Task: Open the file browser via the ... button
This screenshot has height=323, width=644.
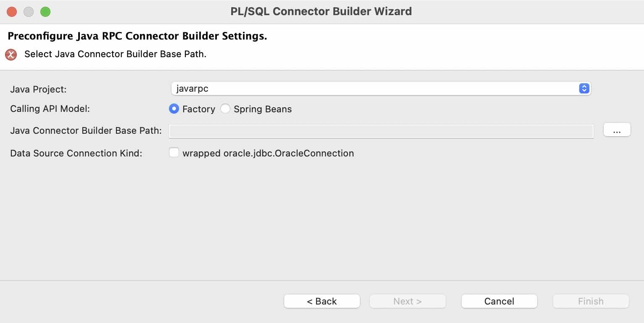Action: click(617, 130)
